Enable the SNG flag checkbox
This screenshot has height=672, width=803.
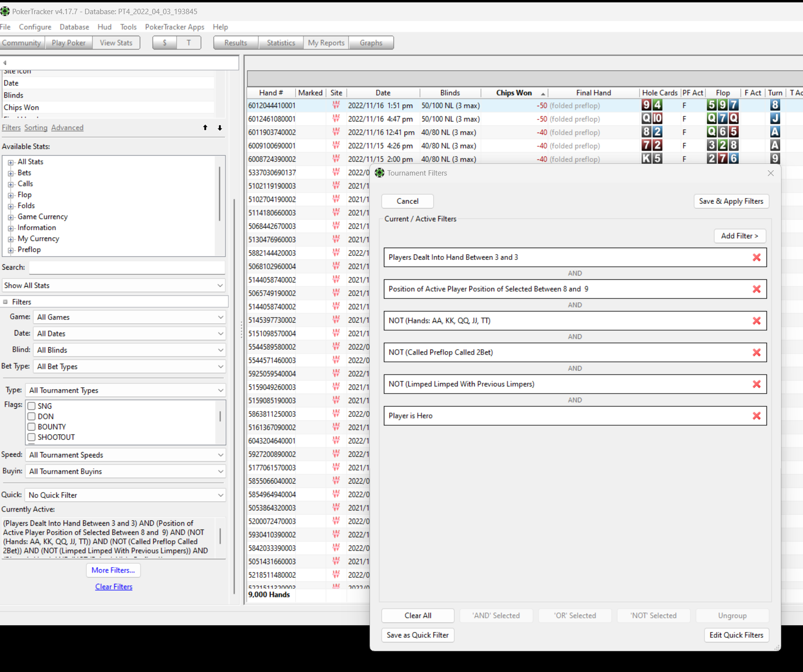[32, 406]
